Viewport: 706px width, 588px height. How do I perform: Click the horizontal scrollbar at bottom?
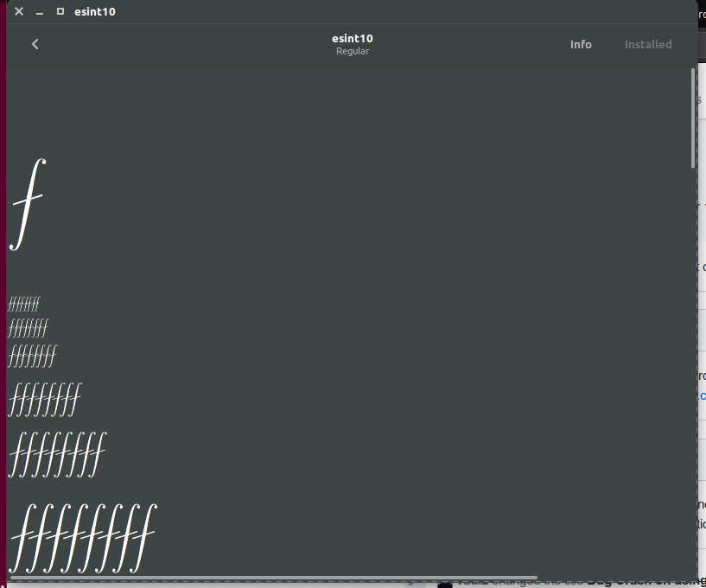pos(273,577)
